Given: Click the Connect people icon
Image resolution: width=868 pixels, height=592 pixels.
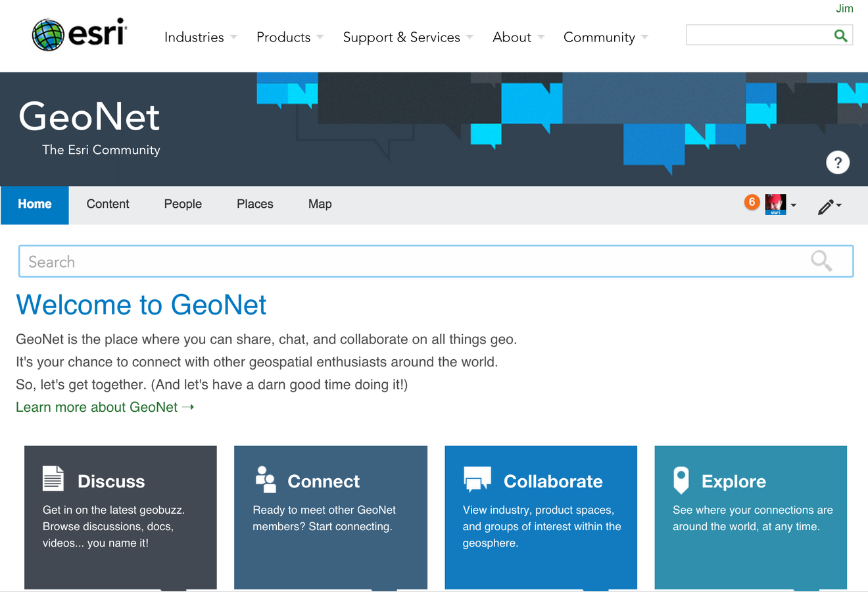Looking at the screenshot, I should click(266, 480).
